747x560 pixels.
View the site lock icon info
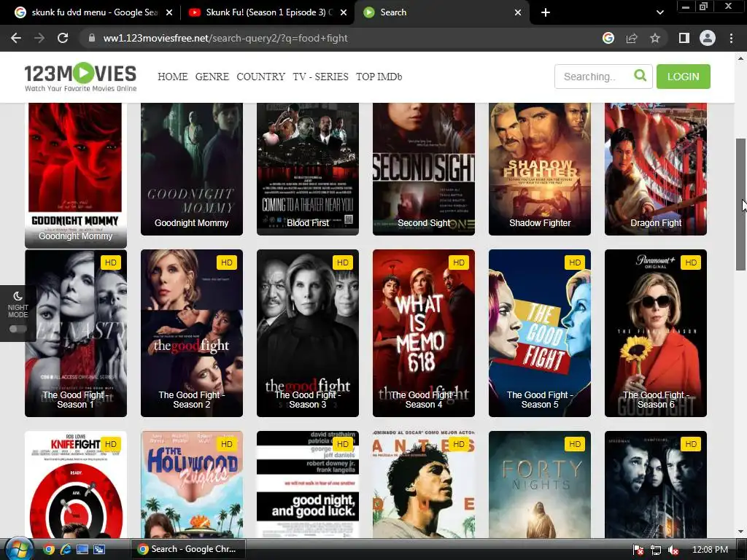tap(91, 38)
